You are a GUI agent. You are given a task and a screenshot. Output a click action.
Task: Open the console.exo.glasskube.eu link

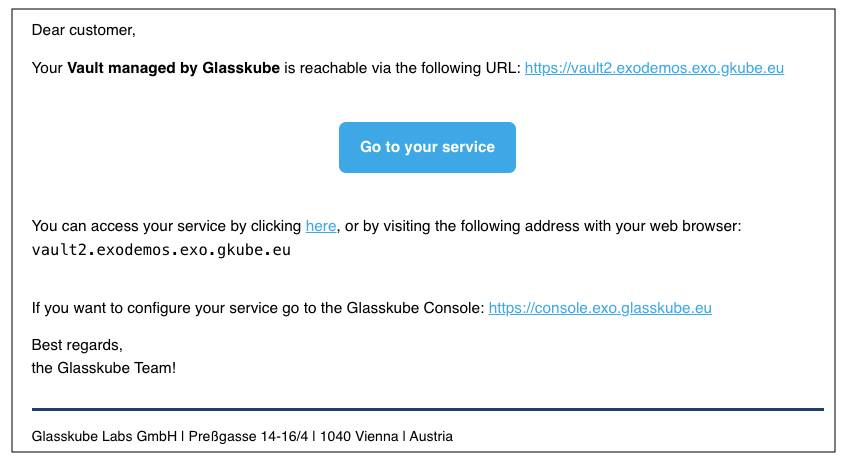click(x=600, y=308)
